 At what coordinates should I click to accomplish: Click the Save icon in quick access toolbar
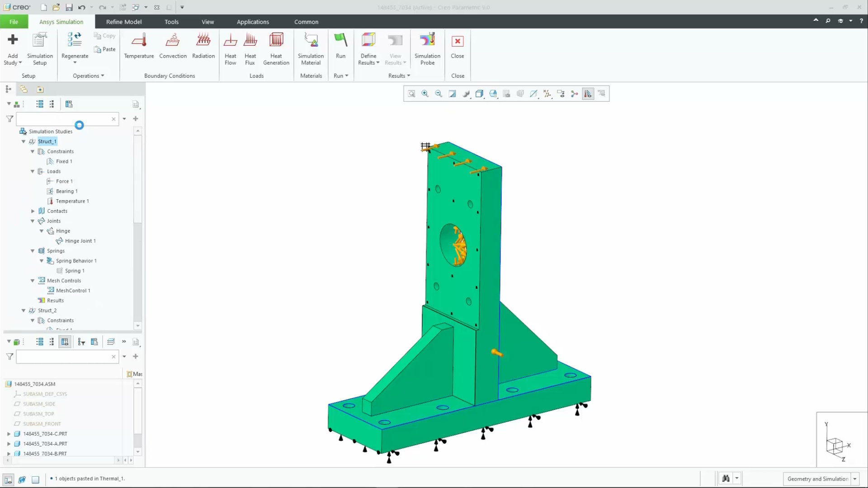coord(69,7)
